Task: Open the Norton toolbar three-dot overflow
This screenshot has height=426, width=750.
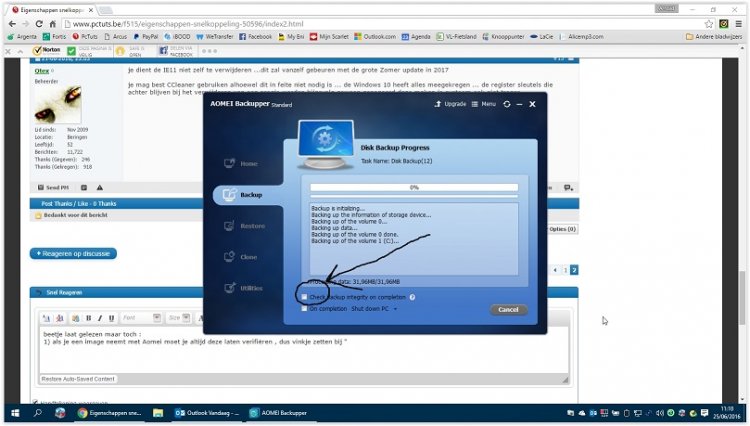Action: pyautogui.click(x=209, y=51)
